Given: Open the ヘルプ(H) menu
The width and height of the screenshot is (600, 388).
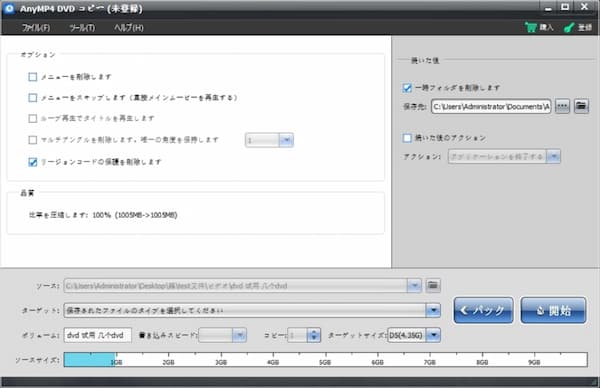Looking at the screenshot, I should [x=129, y=28].
